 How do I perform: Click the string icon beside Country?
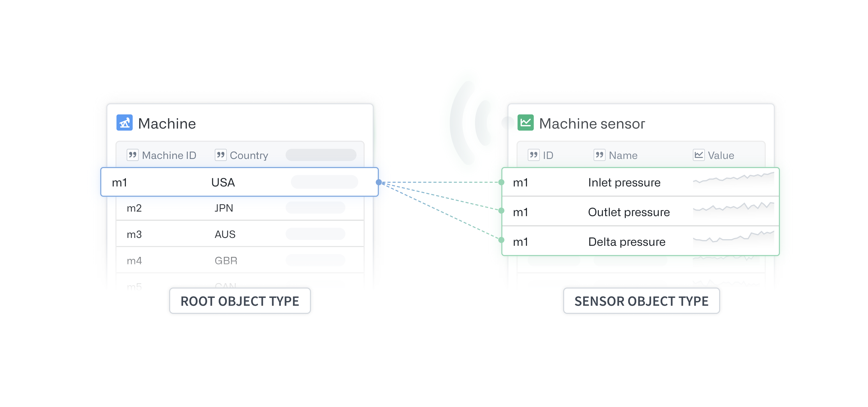coord(220,155)
